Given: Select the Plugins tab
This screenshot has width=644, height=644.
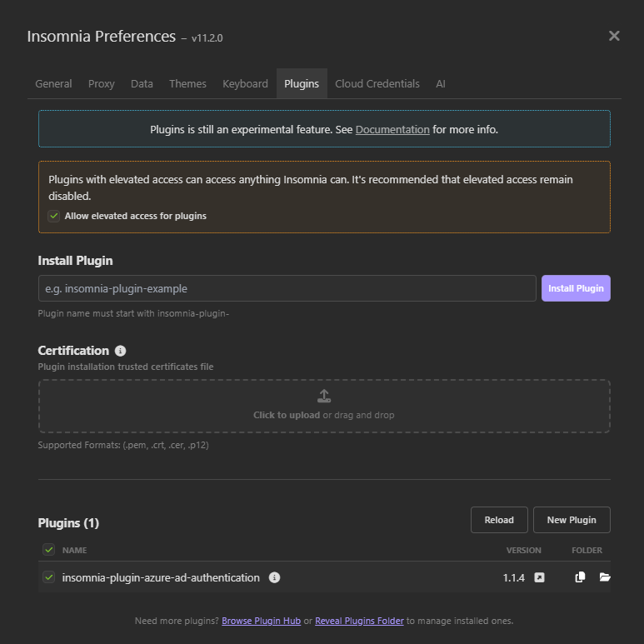Looking at the screenshot, I should click(x=302, y=84).
